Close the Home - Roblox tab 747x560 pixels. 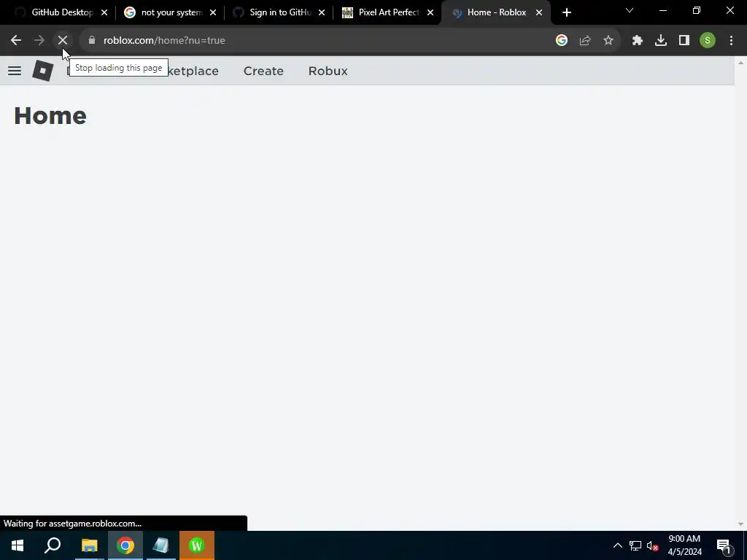click(x=539, y=13)
